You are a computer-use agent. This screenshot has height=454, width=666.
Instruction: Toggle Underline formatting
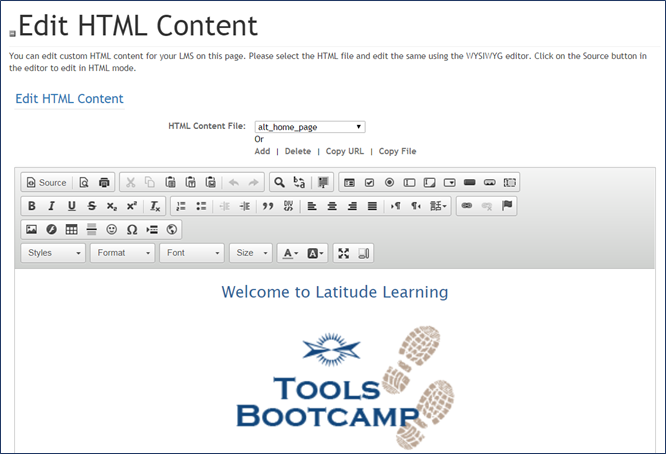coord(71,206)
